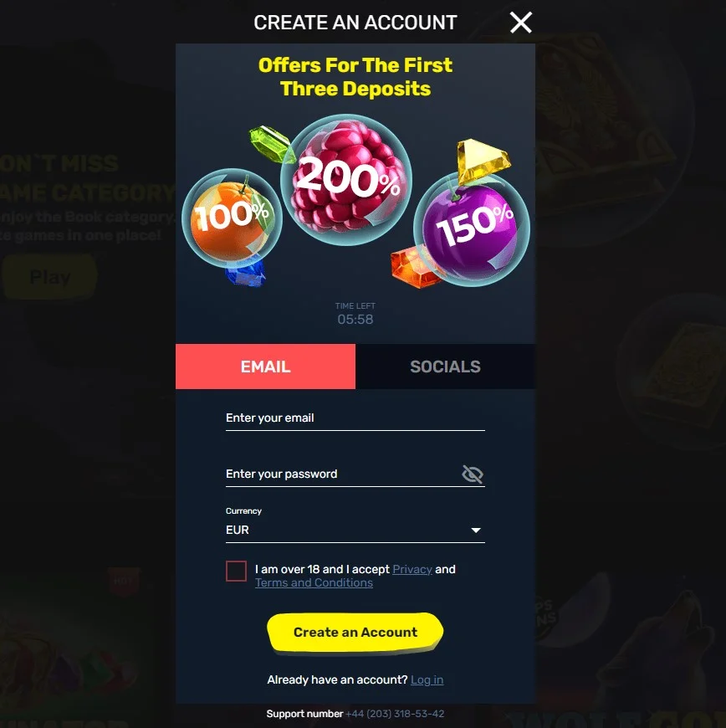The width and height of the screenshot is (726, 728).
Task: Click the Create an Account button
Action: click(355, 632)
